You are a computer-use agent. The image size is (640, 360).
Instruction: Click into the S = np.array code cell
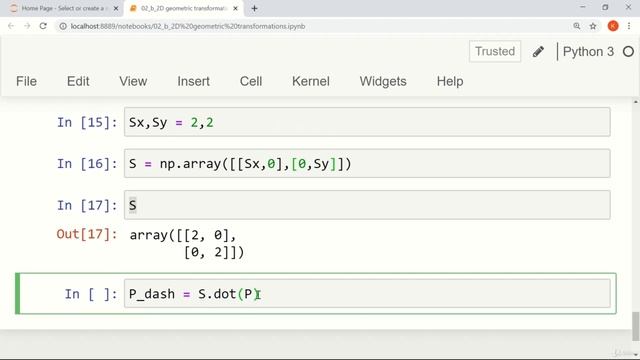pos(367,164)
